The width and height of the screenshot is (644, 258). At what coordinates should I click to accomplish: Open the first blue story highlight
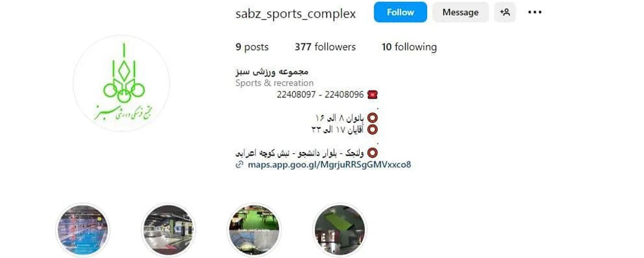click(x=82, y=230)
